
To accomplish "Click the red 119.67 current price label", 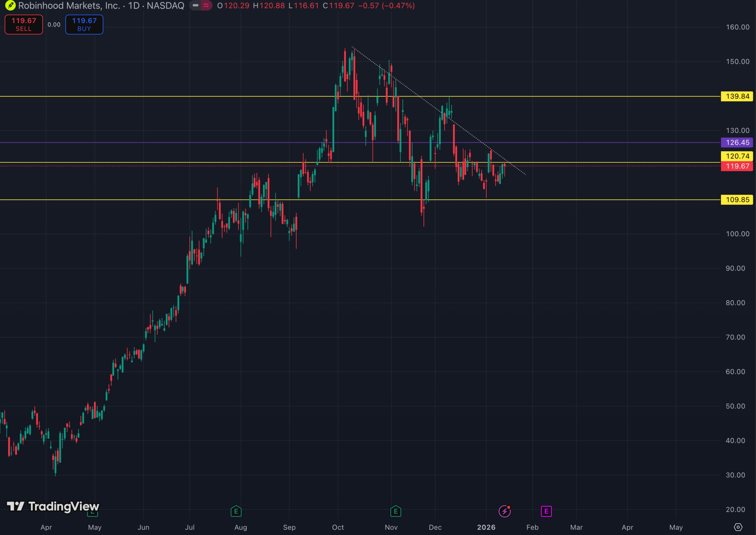I will tap(737, 166).
